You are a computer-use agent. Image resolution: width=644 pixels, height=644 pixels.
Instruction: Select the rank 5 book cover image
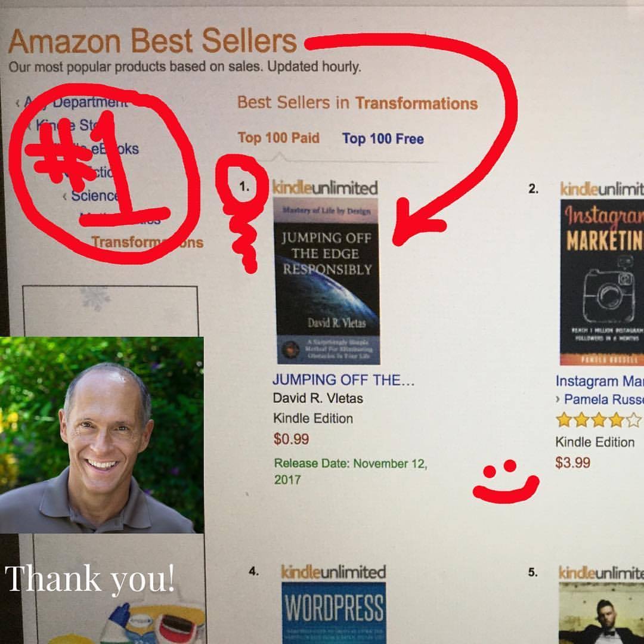[601, 613]
